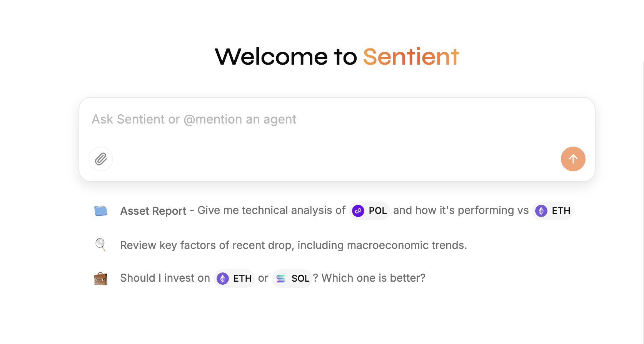Image resolution: width=644 pixels, height=344 pixels.
Task: Click the Ethereum logo in the Asset Report row
Action: tap(541, 211)
